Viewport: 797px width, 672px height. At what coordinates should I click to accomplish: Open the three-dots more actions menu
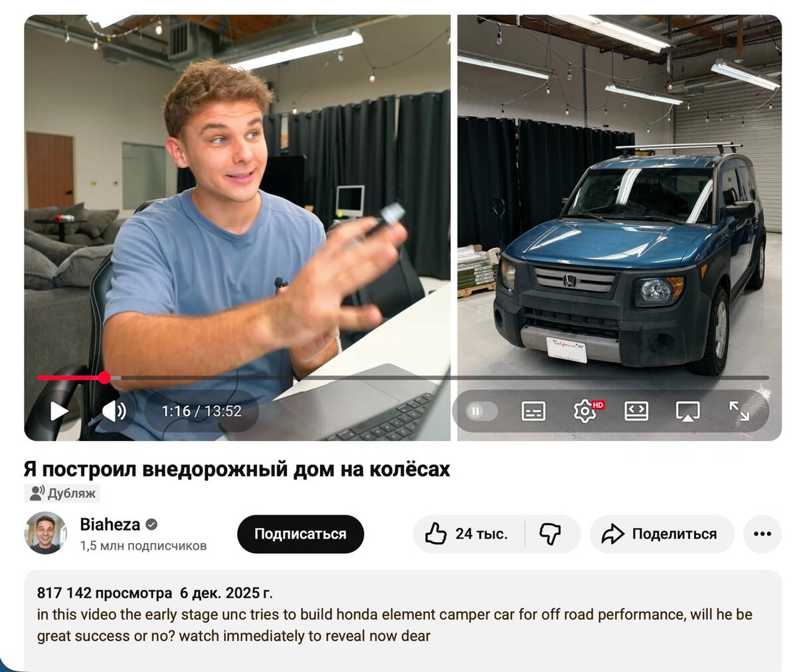(x=762, y=534)
